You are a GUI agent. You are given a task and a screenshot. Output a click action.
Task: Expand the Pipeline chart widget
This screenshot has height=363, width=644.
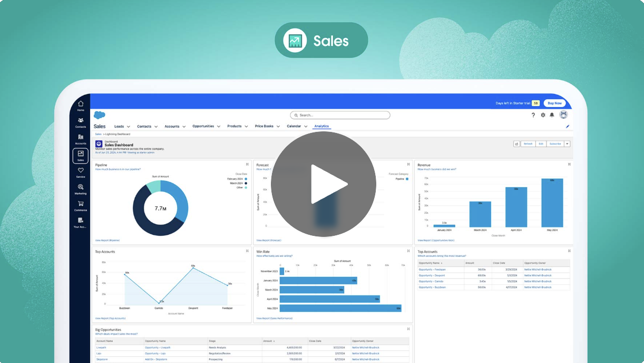click(247, 165)
